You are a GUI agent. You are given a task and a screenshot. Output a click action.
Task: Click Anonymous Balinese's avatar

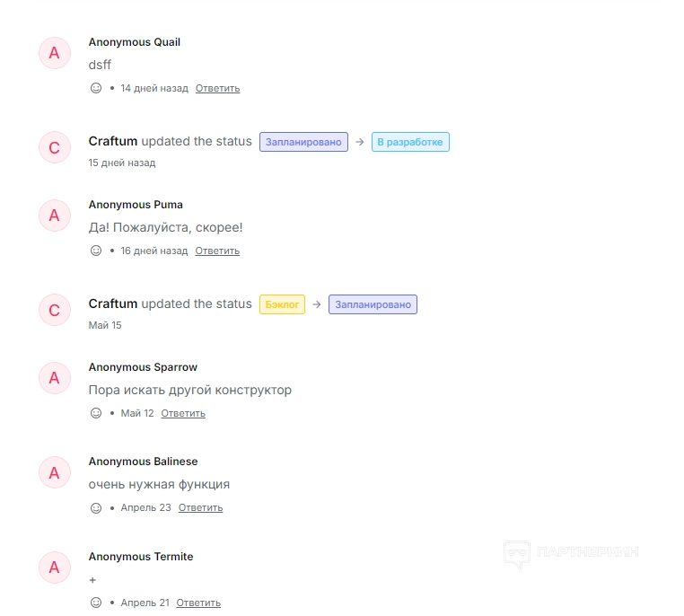(x=54, y=472)
